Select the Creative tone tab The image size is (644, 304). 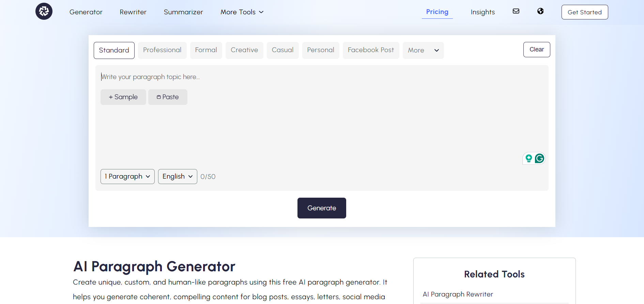(x=244, y=50)
